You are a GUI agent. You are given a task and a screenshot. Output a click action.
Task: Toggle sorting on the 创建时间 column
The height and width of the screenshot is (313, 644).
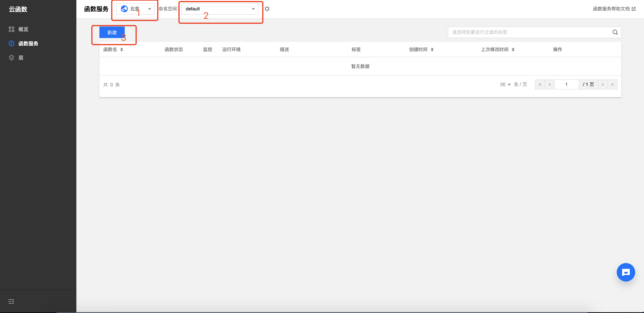(432, 50)
